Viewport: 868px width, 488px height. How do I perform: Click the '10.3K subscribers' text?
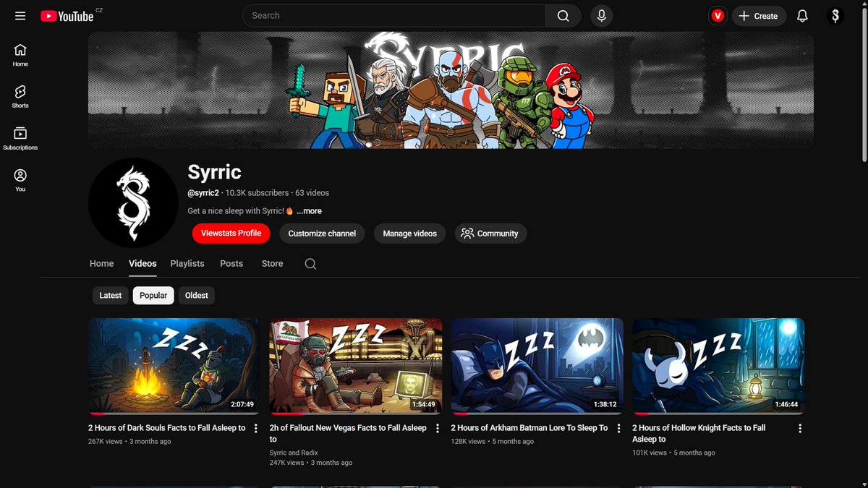[257, 193]
